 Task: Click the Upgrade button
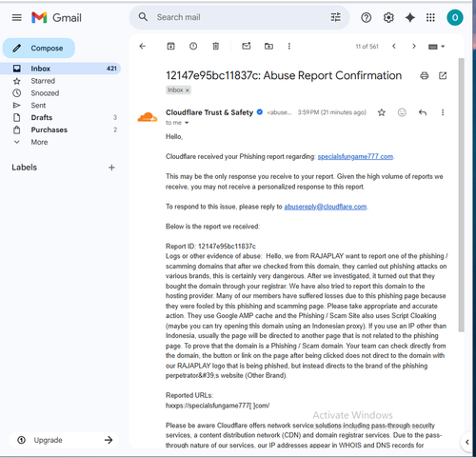(x=64, y=440)
